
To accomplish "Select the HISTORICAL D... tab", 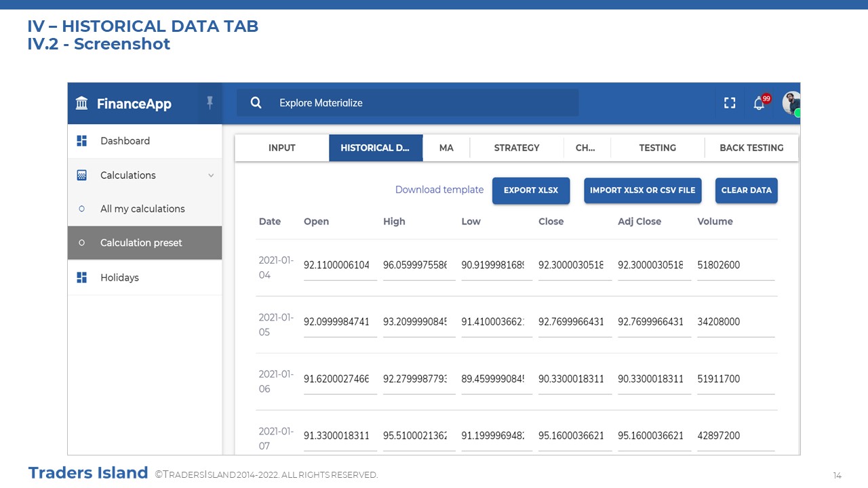I will [x=376, y=148].
